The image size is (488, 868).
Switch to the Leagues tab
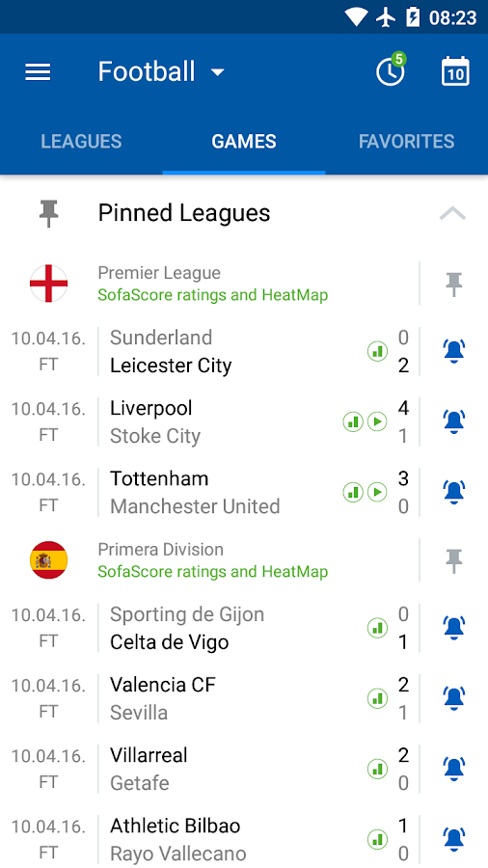81,142
